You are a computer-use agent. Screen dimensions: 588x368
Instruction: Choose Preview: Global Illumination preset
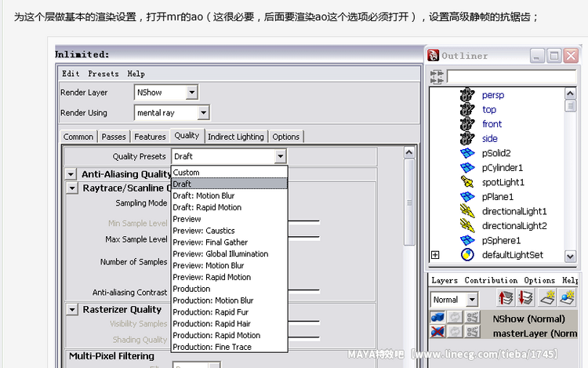click(x=230, y=253)
